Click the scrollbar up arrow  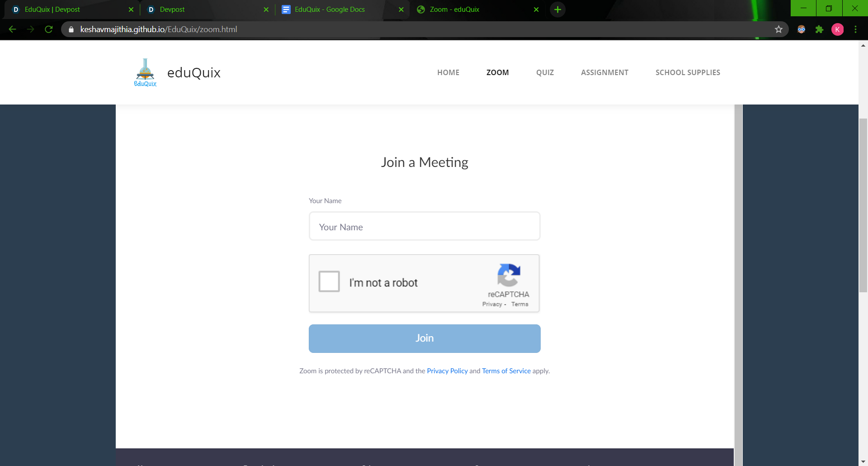tap(863, 45)
